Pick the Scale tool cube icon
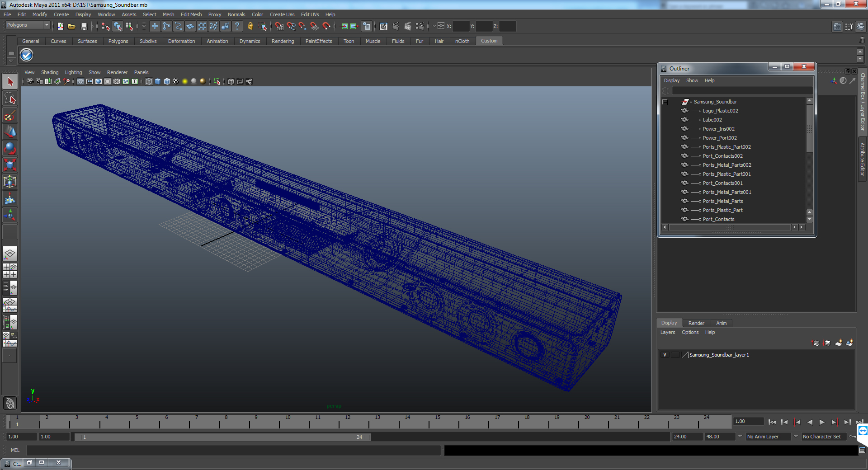Viewport: 868px width, 470px height. click(x=10, y=165)
